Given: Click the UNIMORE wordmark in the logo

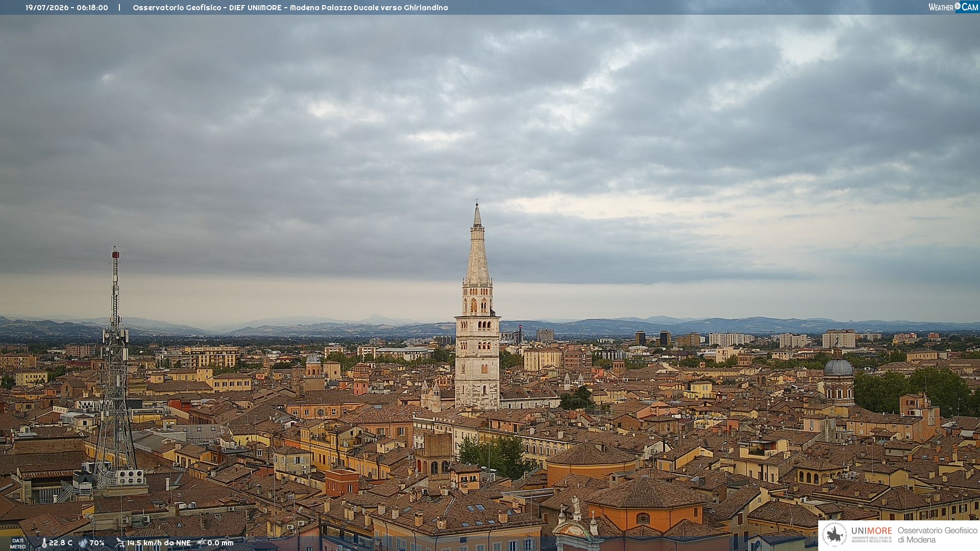Looking at the screenshot, I should click(x=872, y=531).
